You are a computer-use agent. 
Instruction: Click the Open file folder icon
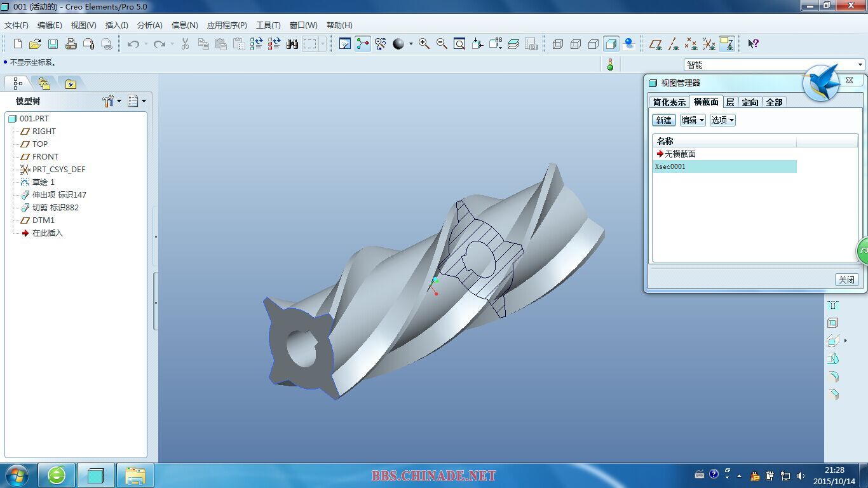35,44
